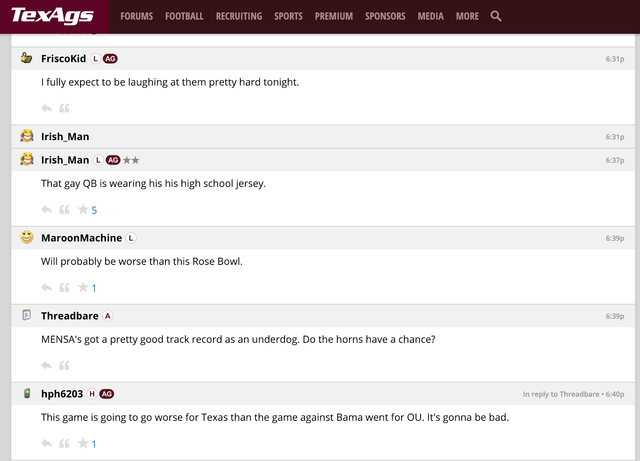Open the PREMIUM nav item

pos(334,16)
